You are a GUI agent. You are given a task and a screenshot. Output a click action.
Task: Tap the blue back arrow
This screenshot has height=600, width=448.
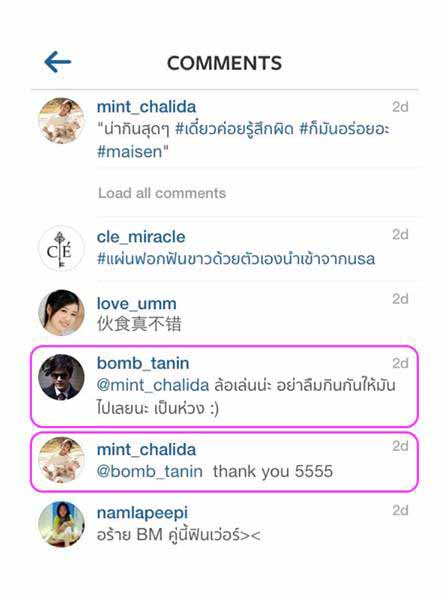[57, 62]
